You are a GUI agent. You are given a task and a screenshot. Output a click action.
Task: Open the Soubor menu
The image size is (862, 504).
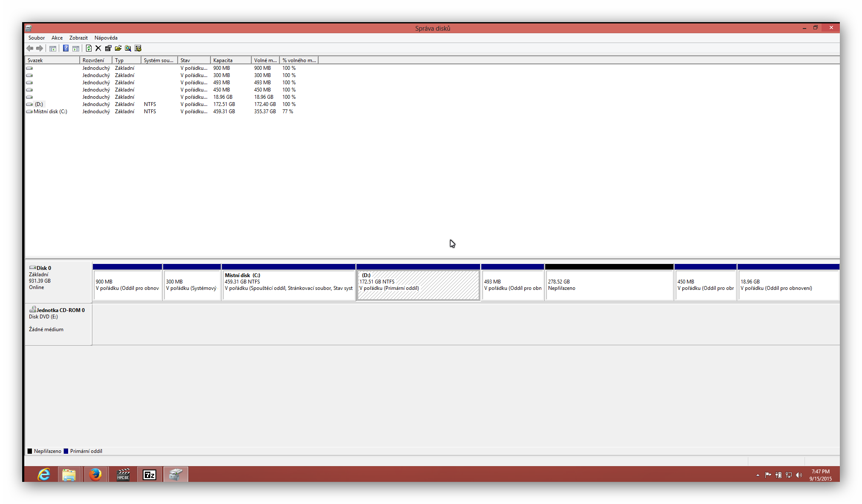click(37, 38)
